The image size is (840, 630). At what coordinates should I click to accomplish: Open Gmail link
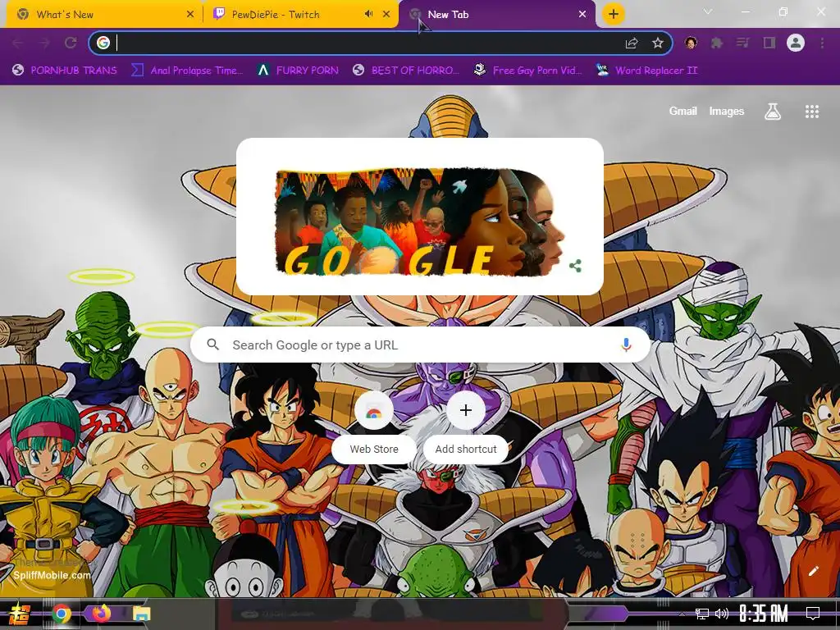click(x=682, y=111)
